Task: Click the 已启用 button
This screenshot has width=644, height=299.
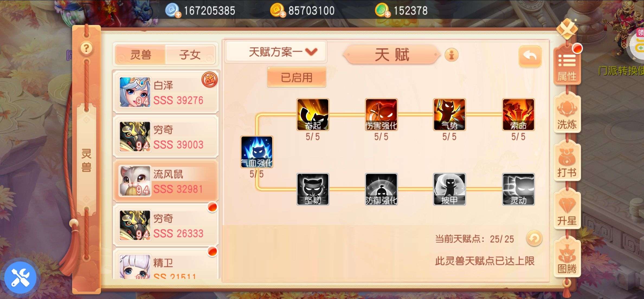Action: click(297, 77)
